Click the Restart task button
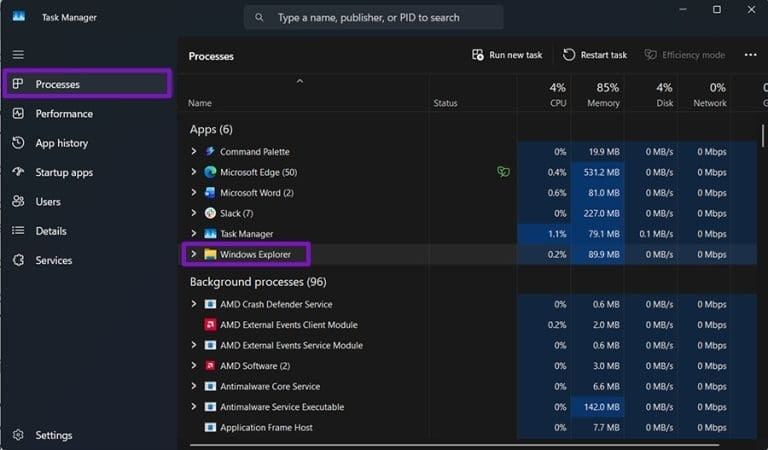Viewport: 768px width, 450px height. click(x=595, y=55)
